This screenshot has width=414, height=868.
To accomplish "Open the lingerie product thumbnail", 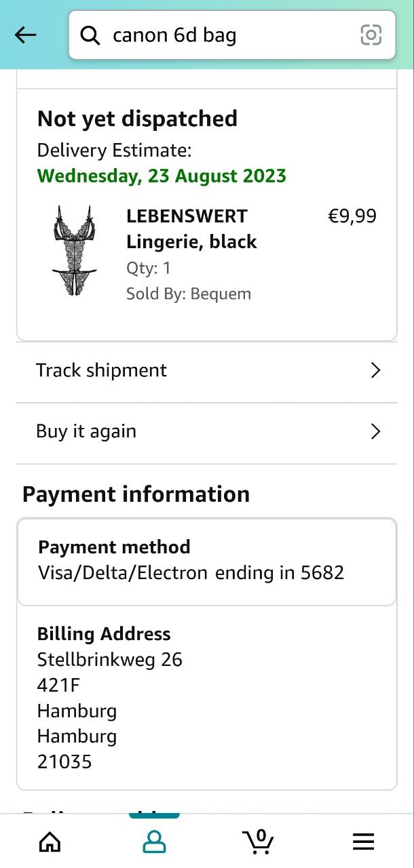I will tap(74, 250).
